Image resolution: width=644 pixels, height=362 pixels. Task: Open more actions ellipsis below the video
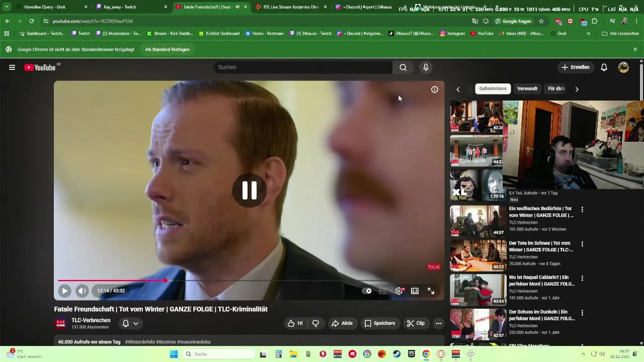pyautogui.click(x=439, y=323)
